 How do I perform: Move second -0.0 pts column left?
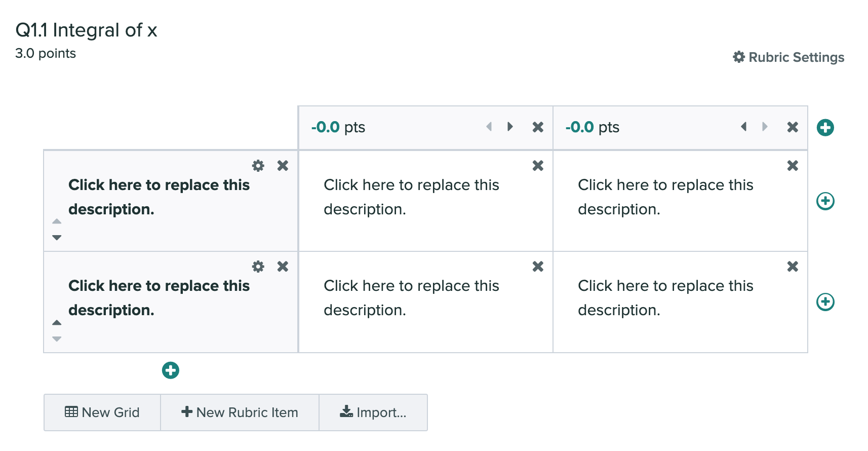[743, 127]
